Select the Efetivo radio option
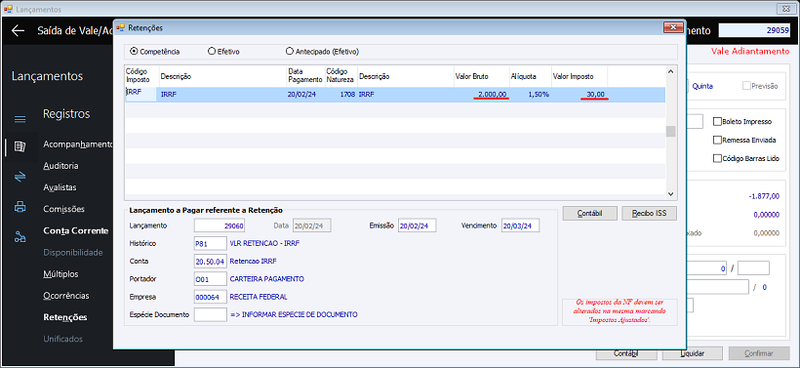The image size is (800, 368). pos(212,52)
